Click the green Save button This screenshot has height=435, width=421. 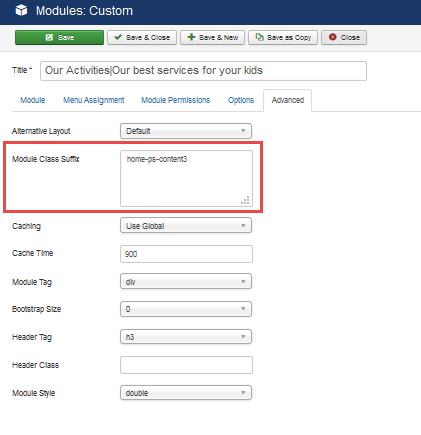click(x=59, y=37)
